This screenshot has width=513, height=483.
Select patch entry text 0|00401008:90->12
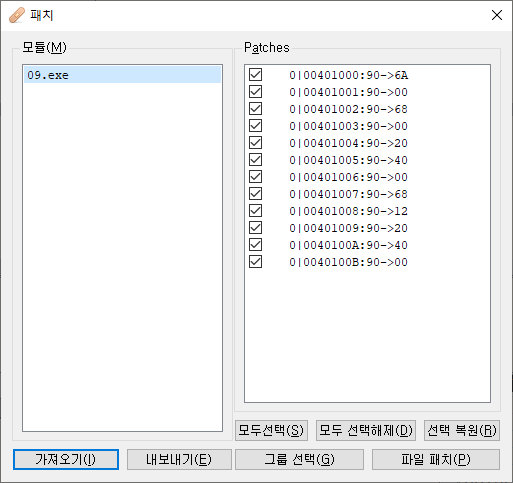[348, 211]
